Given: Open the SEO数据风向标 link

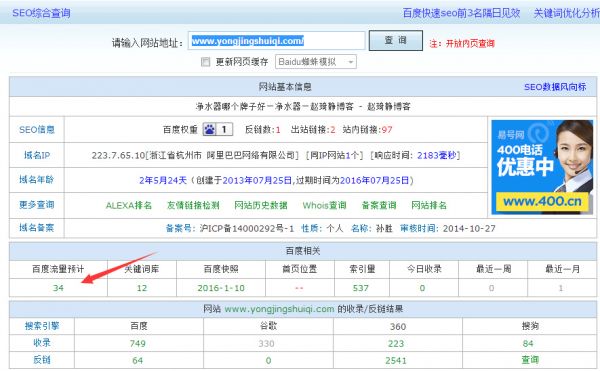Looking at the screenshot, I should point(555,87).
